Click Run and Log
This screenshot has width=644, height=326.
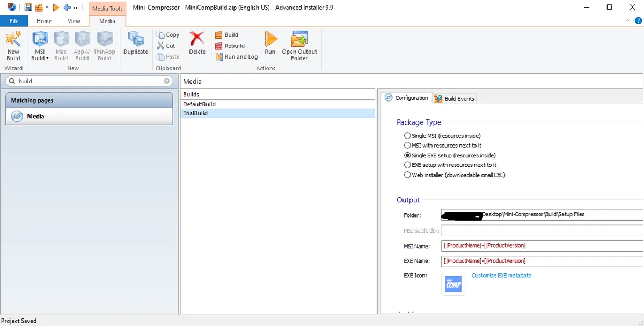pos(237,56)
